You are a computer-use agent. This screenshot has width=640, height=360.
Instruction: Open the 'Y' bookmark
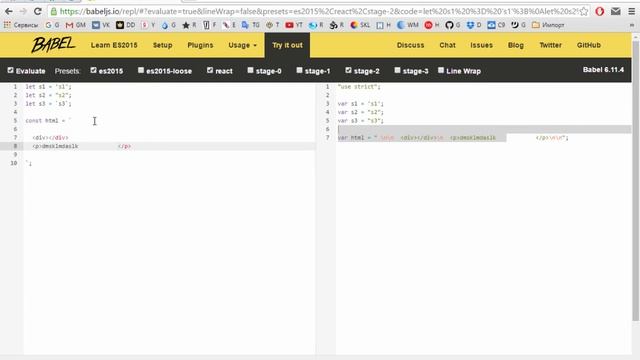(148, 25)
